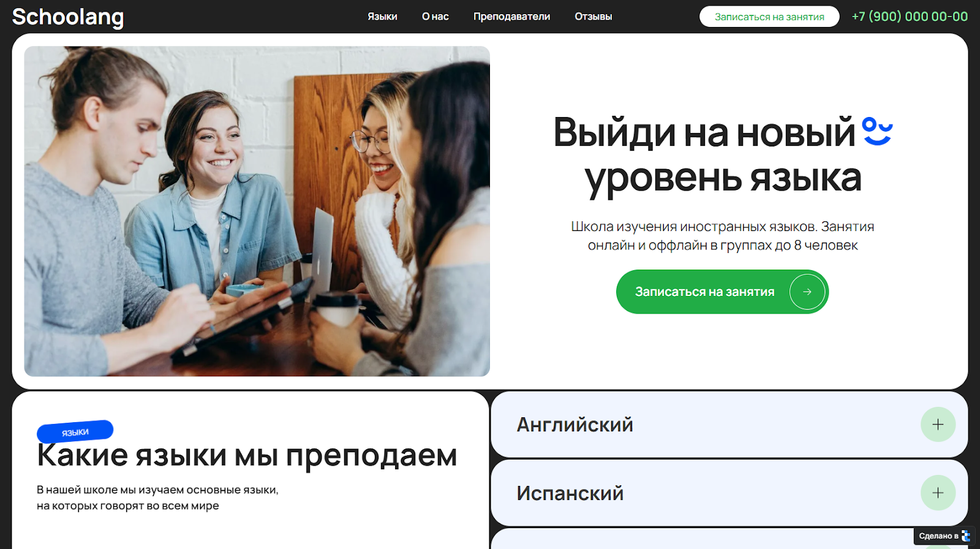Go to the Языки menu item
The height and width of the screenshot is (549, 980).
coord(382,17)
